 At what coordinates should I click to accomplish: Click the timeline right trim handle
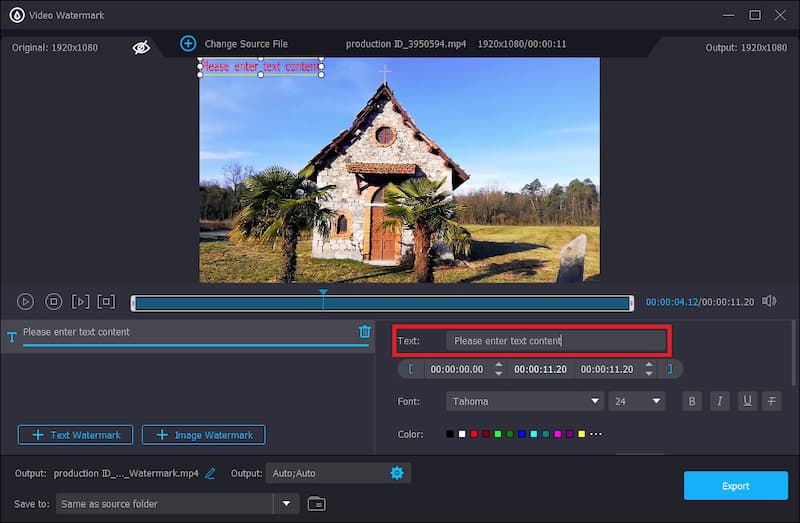632,304
